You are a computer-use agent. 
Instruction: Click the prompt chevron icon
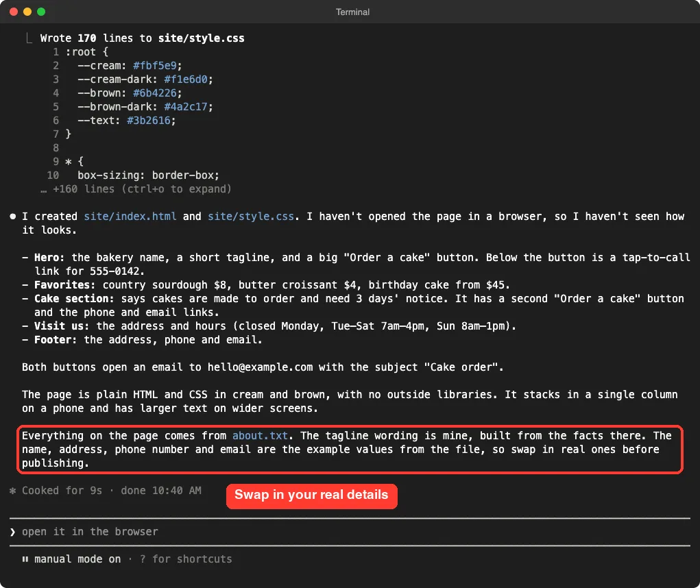[x=12, y=532]
